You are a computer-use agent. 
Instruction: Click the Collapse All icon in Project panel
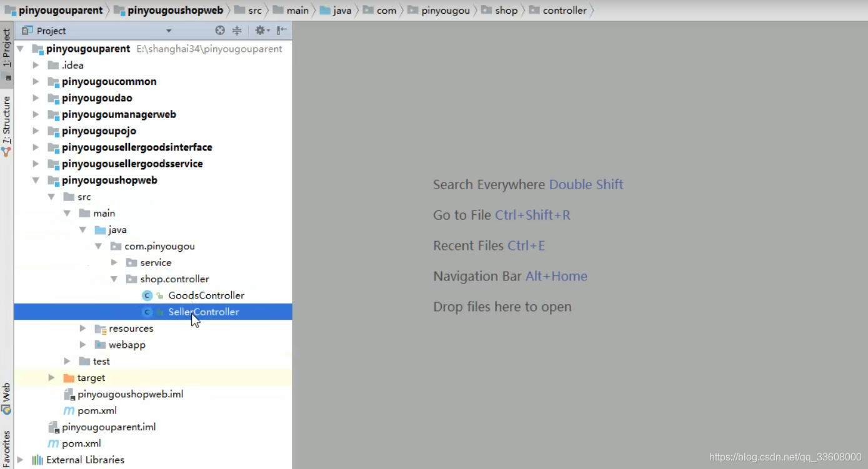pyautogui.click(x=237, y=31)
